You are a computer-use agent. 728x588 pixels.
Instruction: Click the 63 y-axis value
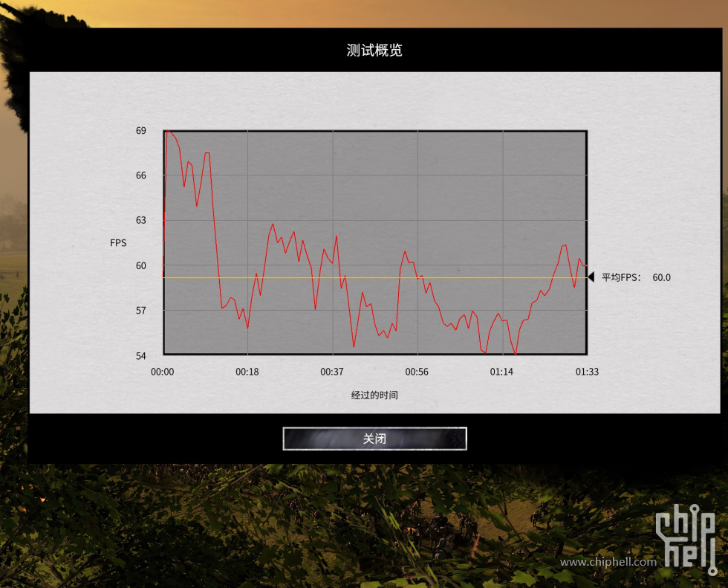140,220
